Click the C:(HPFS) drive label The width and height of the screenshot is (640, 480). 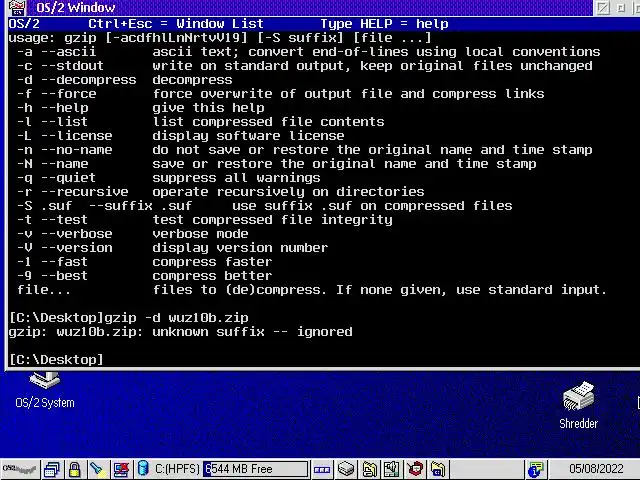(177, 469)
